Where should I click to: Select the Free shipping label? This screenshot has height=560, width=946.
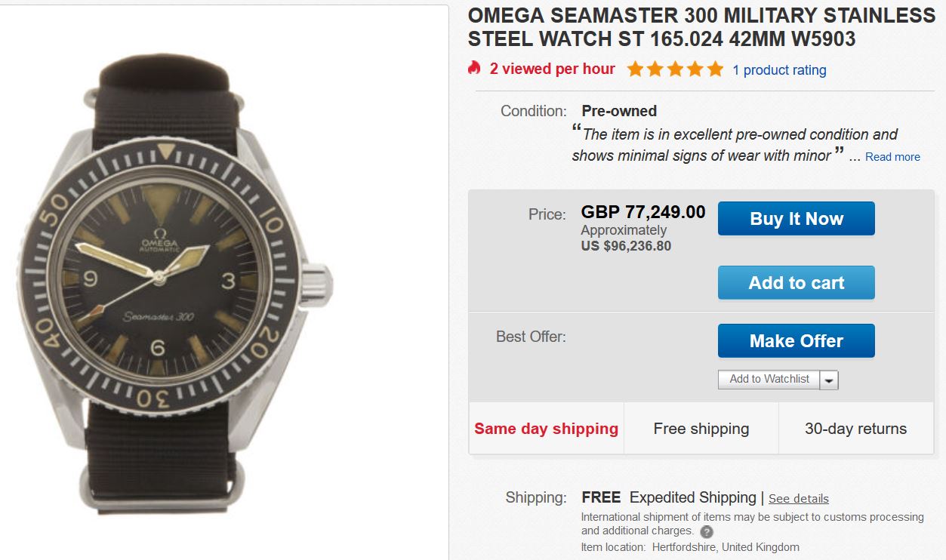[x=701, y=429]
